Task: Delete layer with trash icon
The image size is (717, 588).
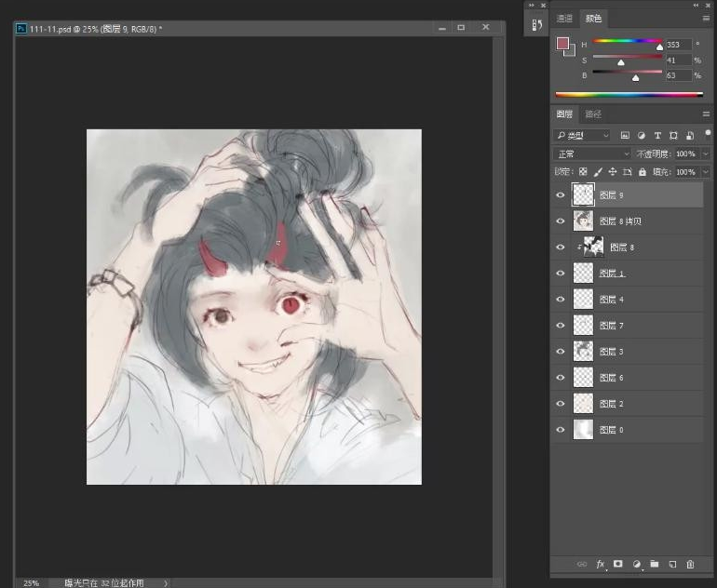Action: (690, 564)
